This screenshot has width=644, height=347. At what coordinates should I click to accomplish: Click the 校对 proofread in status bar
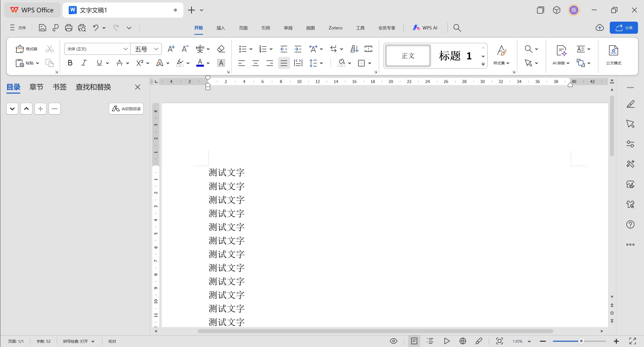pyautogui.click(x=112, y=341)
